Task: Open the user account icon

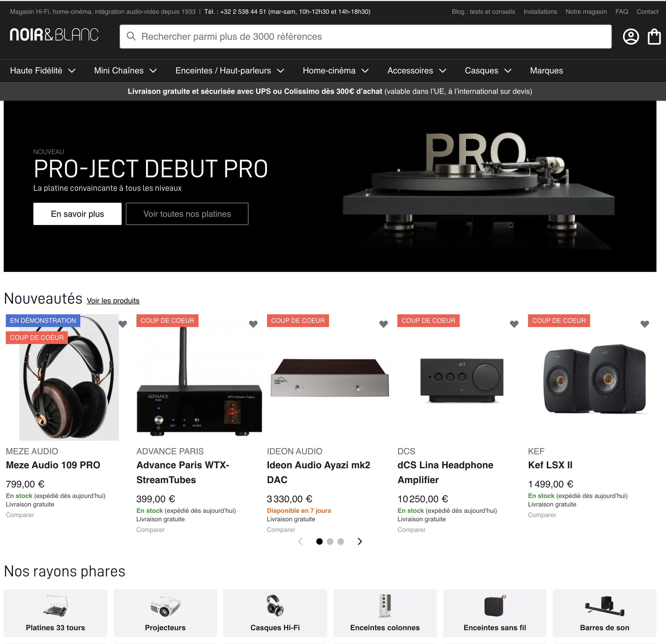Action: [631, 36]
